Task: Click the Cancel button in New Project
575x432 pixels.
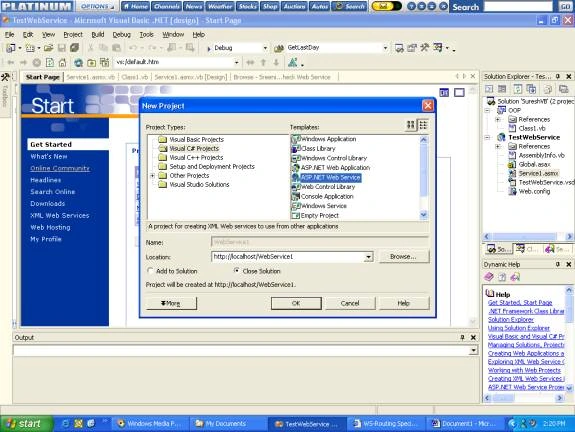Action: (x=350, y=303)
